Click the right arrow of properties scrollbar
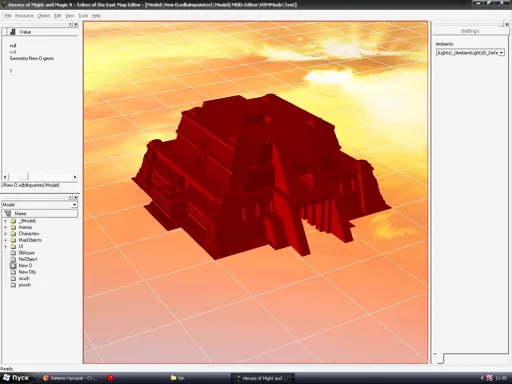 click(75, 177)
